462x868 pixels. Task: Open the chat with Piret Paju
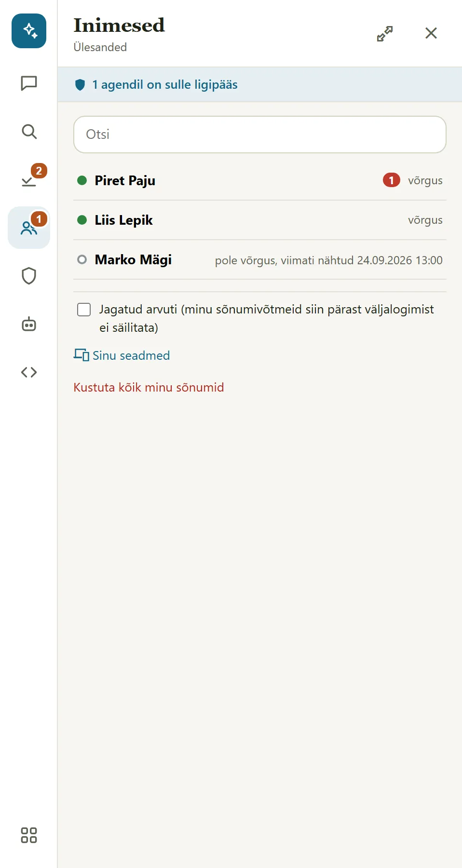(x=260, y=180)
